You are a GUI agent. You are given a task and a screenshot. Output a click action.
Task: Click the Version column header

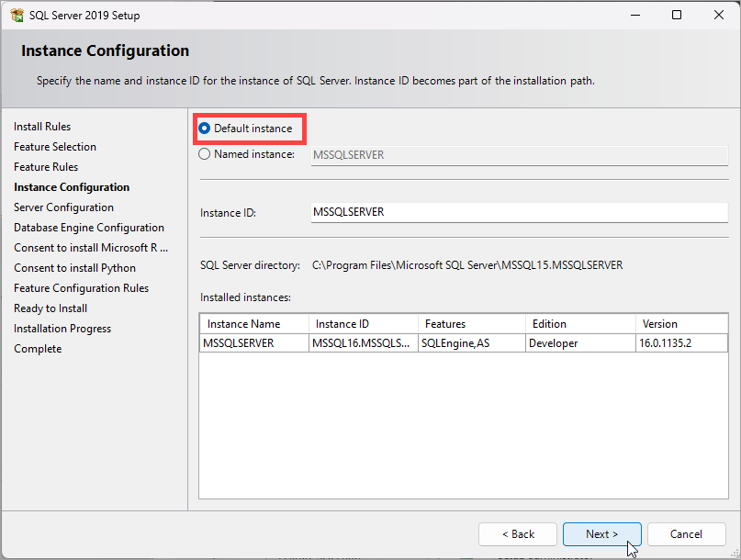point(681,324)
